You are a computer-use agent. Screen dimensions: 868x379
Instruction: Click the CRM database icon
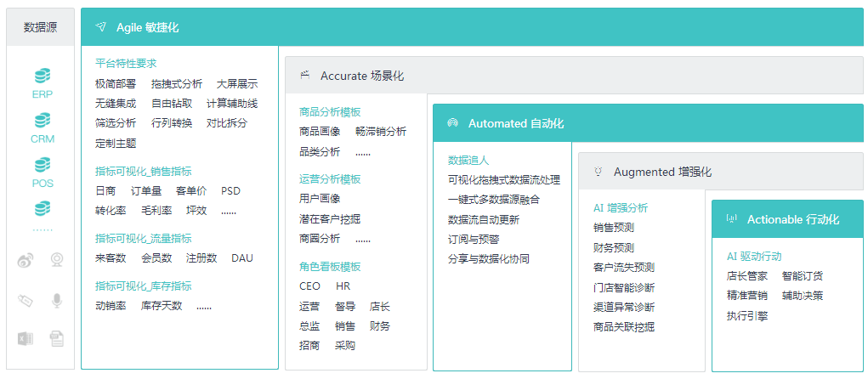(43, 121)
